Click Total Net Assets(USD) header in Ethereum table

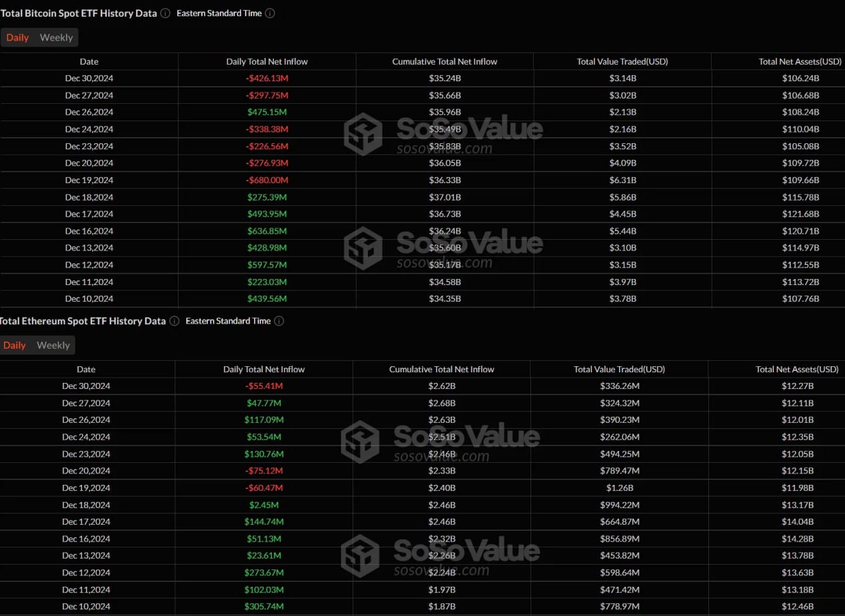click(x=796, y=369)
